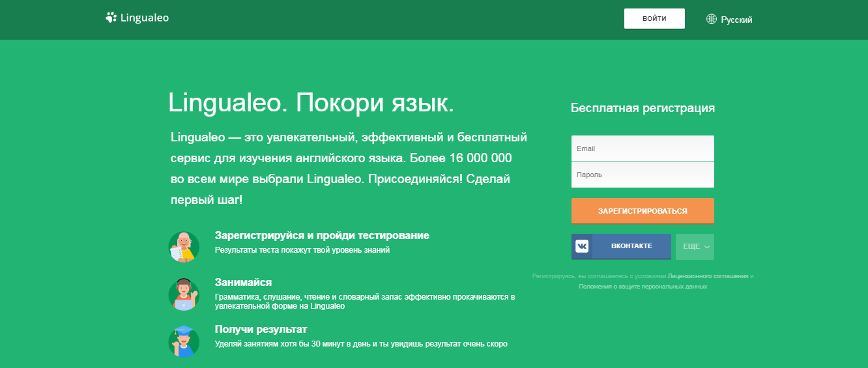Click the ЗАРЕГИСТРИРОВАТЬСЯ button
This screenshot has width=868, height=368.
click(x=643, y=211)
